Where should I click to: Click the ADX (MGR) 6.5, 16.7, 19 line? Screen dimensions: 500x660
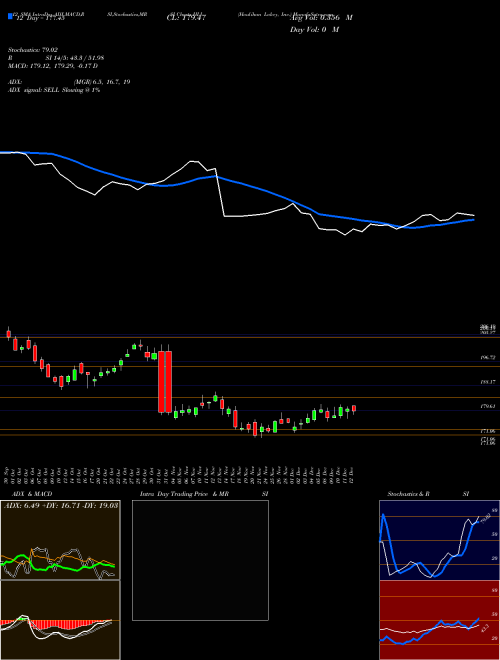[x=69, y=82]
